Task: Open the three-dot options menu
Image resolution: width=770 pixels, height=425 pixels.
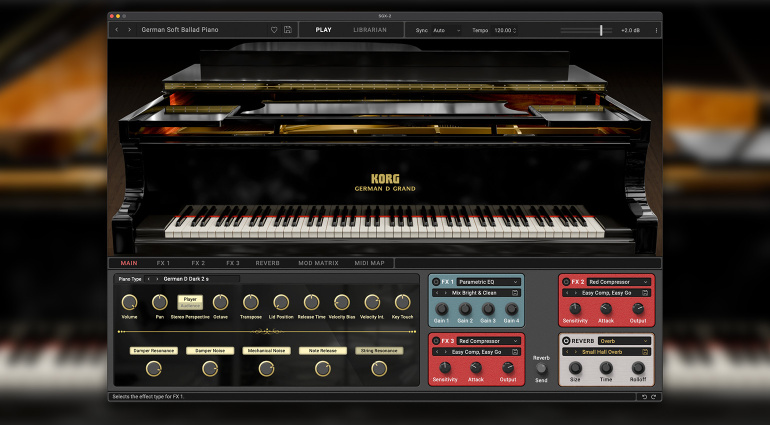Action: click(x=656, y=30)
